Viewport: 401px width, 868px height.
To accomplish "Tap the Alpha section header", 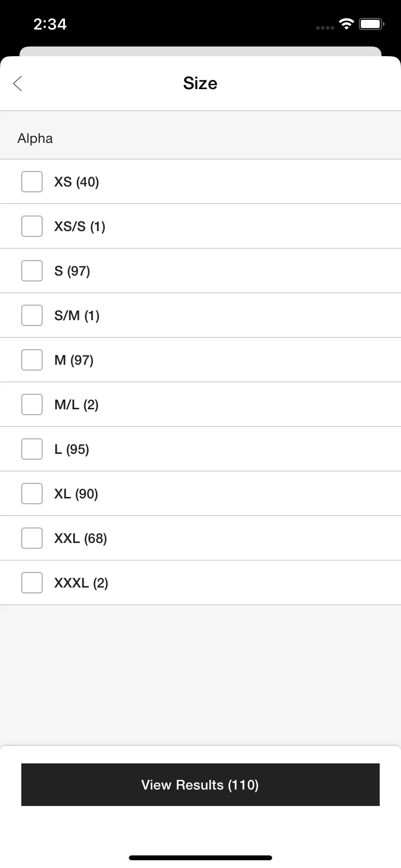I will (35, 139).
